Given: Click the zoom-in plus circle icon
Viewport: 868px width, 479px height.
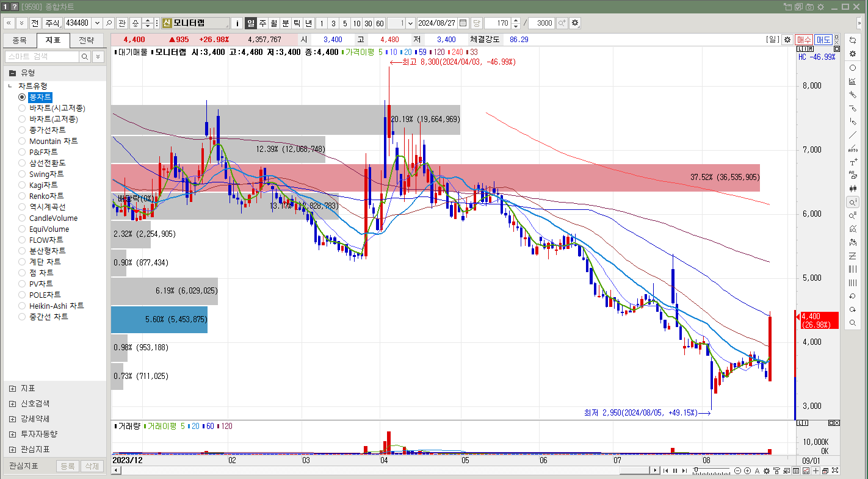Looking at the screenshot, I should (x=747, y=470).
